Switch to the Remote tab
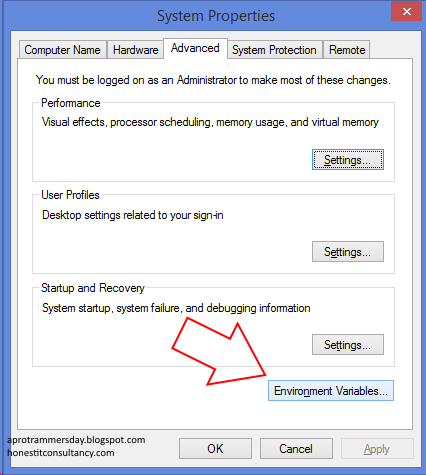The height and width of the screenshot is (475, 426). [x=347, y=50]
